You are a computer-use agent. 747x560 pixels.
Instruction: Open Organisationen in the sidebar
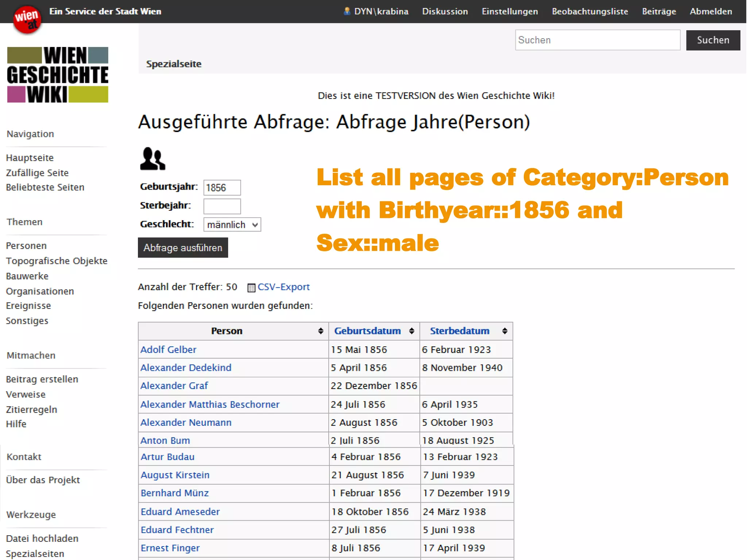[x=40, y=291]
